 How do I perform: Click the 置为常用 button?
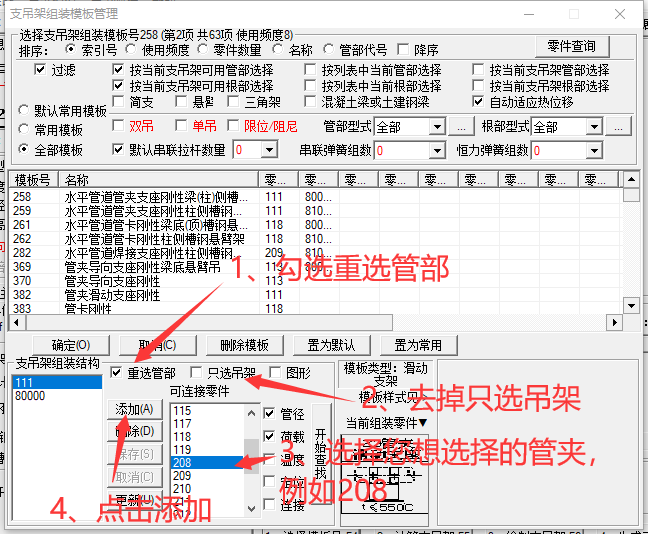(x=418, y=345)
